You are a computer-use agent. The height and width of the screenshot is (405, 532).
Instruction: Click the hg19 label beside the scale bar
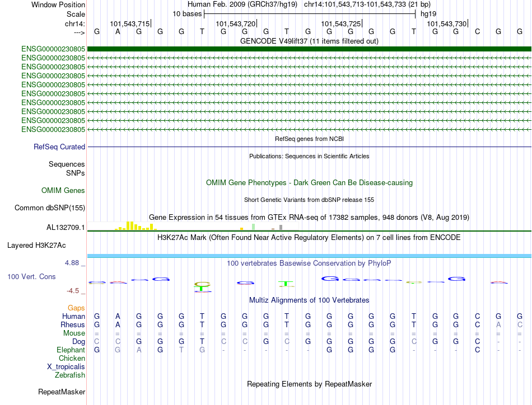tap(428, 14)
